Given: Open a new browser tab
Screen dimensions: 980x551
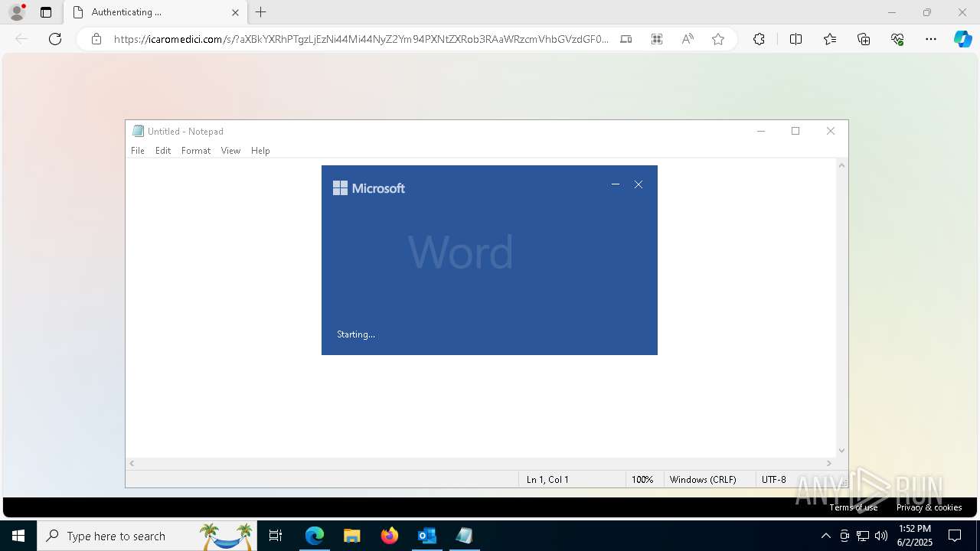Looking at the screenshot, I should pyautogui.click(x=260, y=12).
